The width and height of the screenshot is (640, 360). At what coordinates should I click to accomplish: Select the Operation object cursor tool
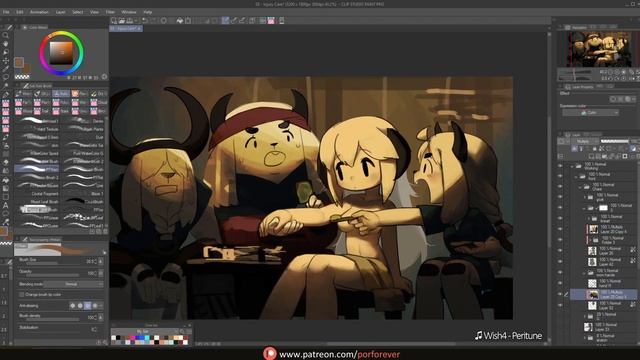pyautogui.click(x=6, y=52)
